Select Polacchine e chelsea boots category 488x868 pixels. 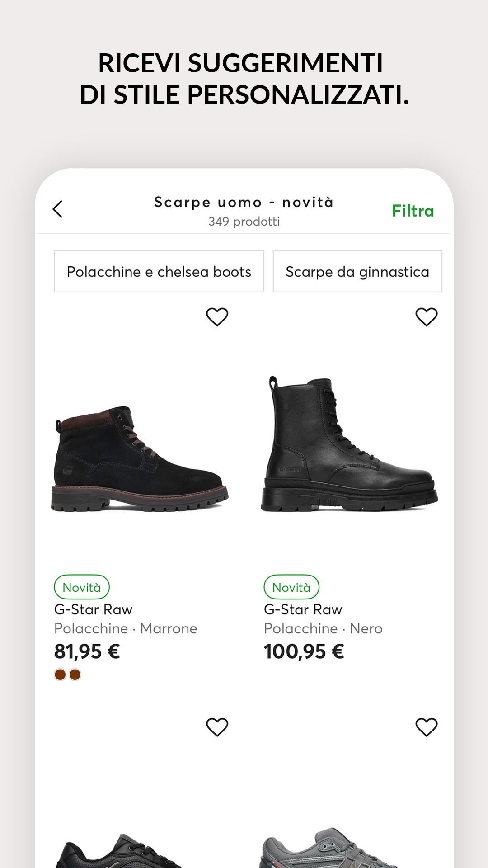159,272
